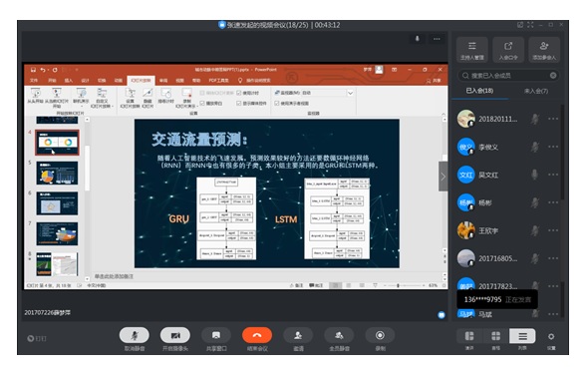The height and width of the screenshot is (376, 588).
Task: Click 添加参会人 add participant
Action: click(544, 50)
